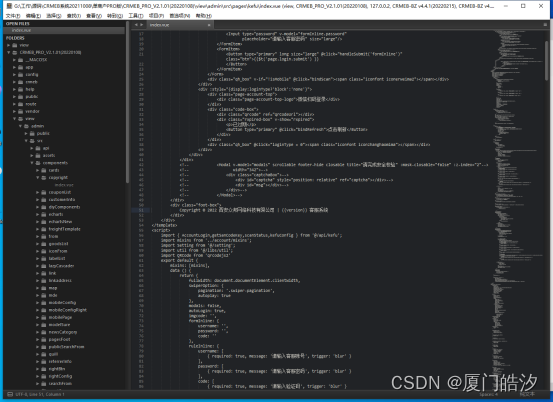Open the tab list dropdown at tab bar end
The image size is (553, 402).
coord(545,25)
